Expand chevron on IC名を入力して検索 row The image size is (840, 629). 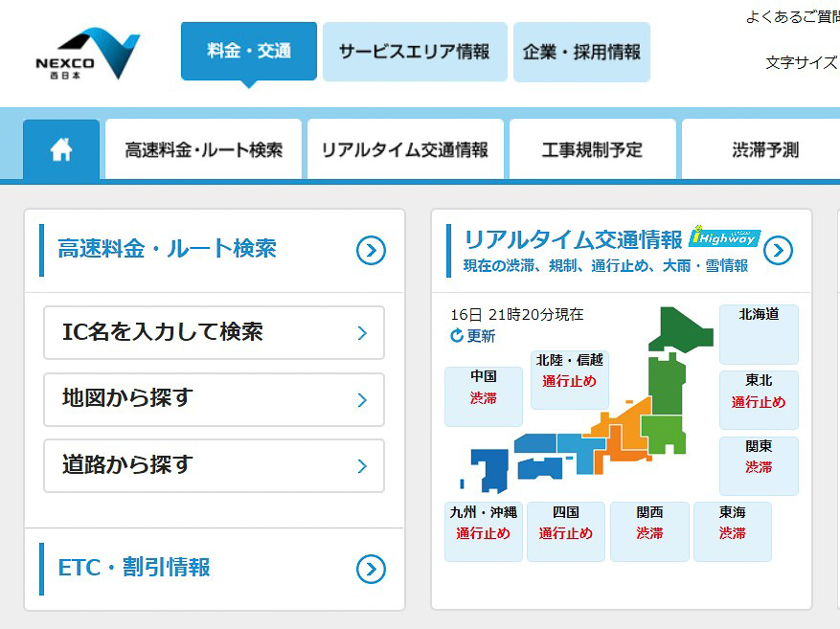click(362, 333)
